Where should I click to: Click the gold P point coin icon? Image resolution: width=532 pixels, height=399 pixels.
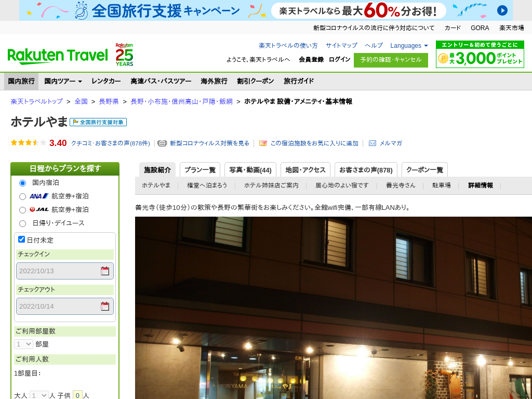pyautogui.click(x=443, y=58)
